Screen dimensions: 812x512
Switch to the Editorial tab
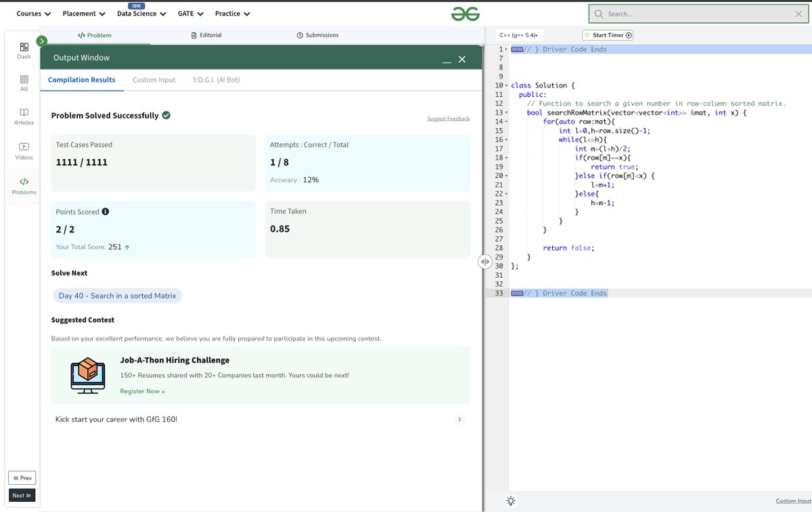[206, 35]
